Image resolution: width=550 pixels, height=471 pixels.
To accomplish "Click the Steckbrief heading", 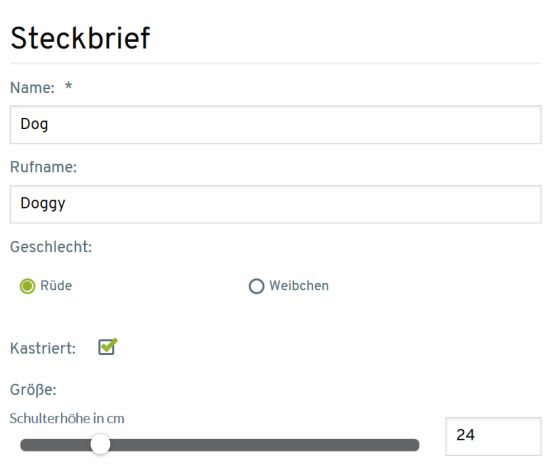I will (x=80, y=38).
